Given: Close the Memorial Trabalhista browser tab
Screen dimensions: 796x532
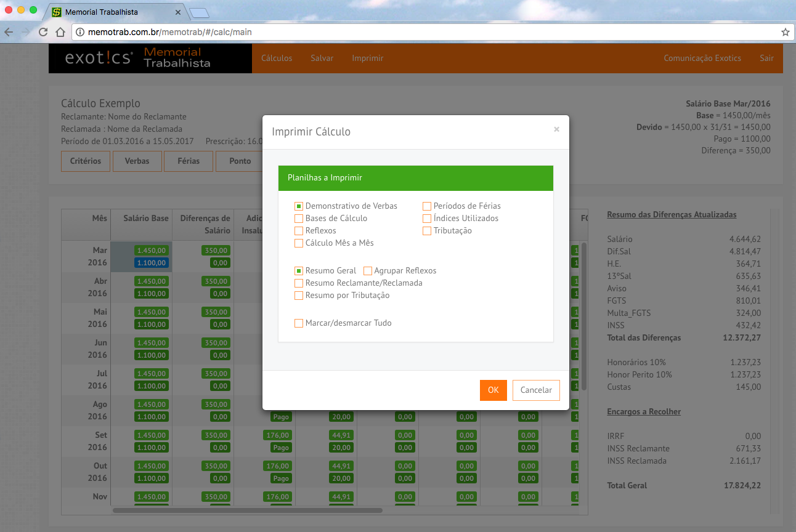Looking at the screenshot, I should (x=178, y=12).
